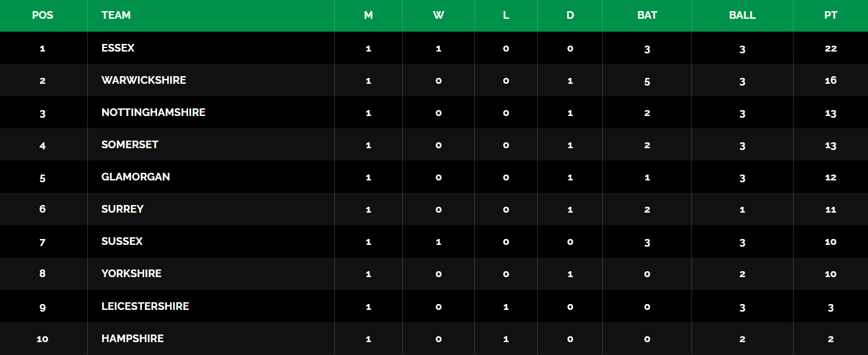This screenshot has height=355, width=868.
Task: Click the PT column header
Action: 830,15
